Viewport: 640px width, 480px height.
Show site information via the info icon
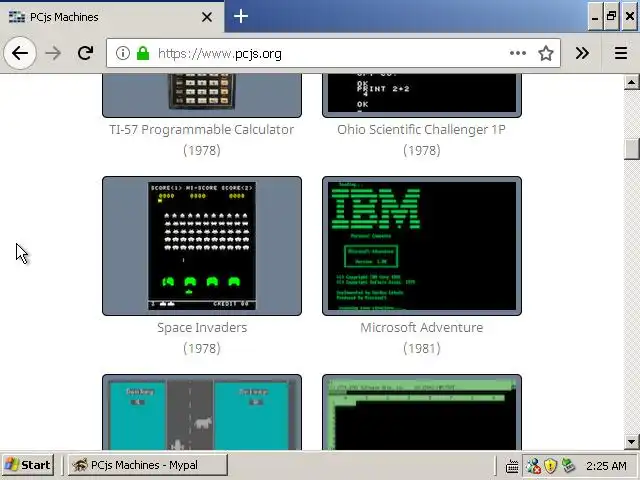pyautogui.click(x=122, y=53)
